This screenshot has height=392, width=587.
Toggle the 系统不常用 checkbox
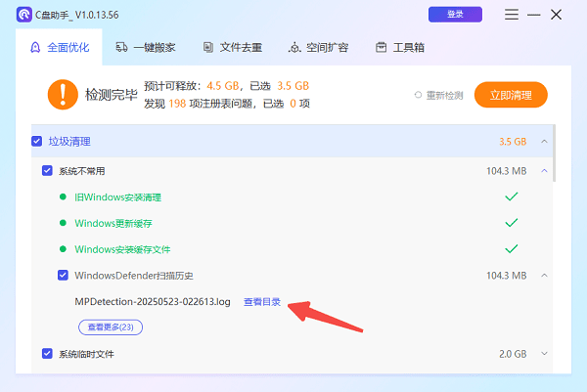click(x=47, y=170)
